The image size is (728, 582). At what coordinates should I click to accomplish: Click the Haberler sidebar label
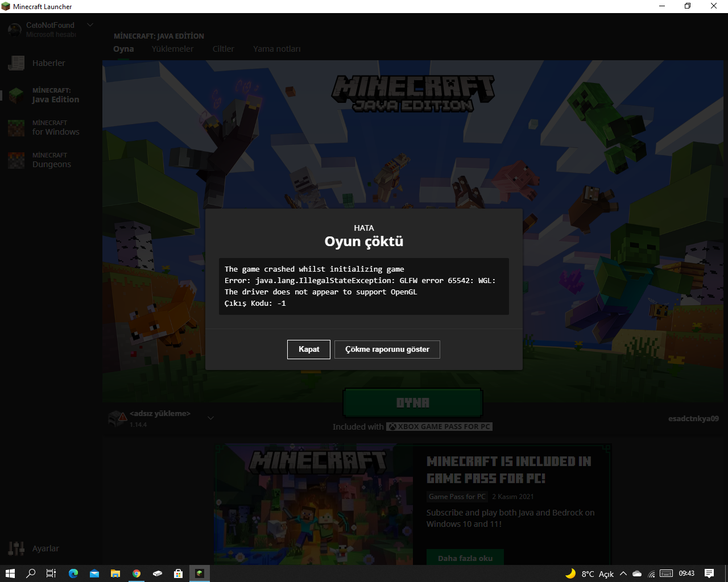point(49,63)
